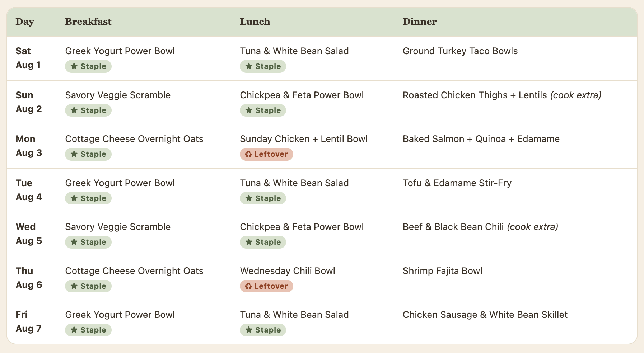Select Sunday Chicken + Lentil Bowl lunch

point(304,139)
